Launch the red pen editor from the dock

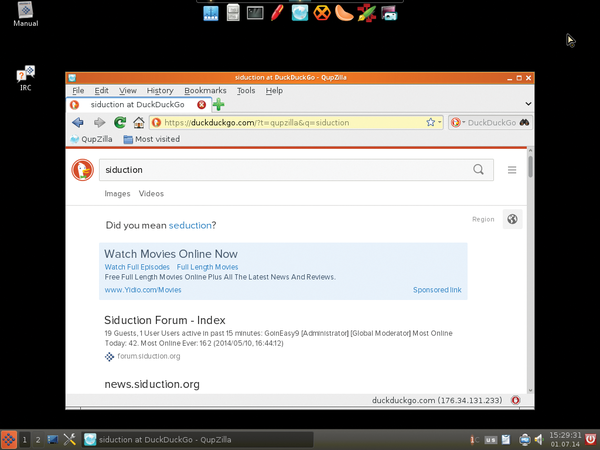click(x=277, y=13)
